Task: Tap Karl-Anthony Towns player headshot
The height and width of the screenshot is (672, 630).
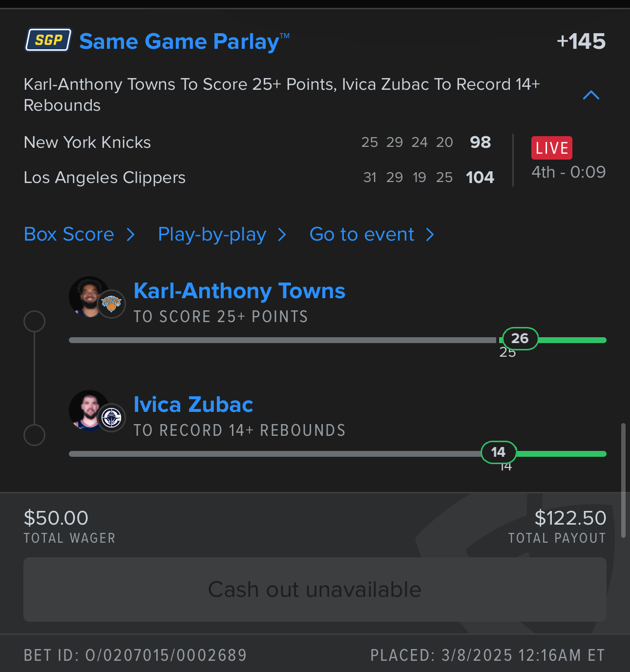Action: [89, 297]
